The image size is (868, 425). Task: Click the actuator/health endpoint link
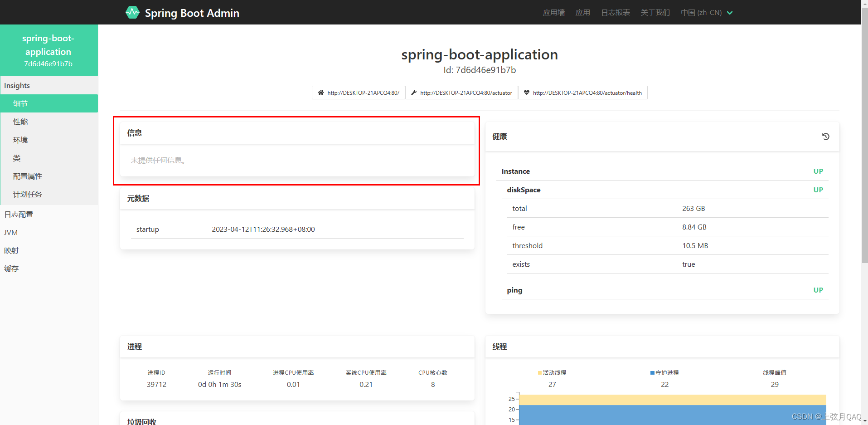coord(587,93)
